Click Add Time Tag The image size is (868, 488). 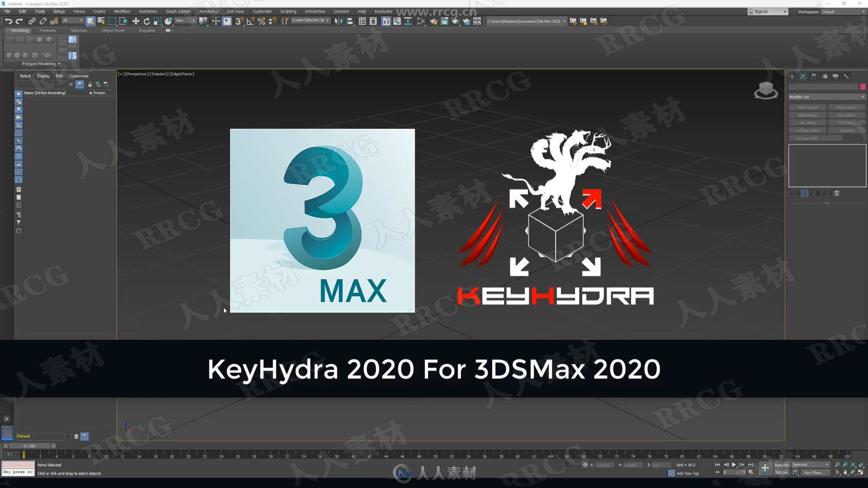pos(687,474)
